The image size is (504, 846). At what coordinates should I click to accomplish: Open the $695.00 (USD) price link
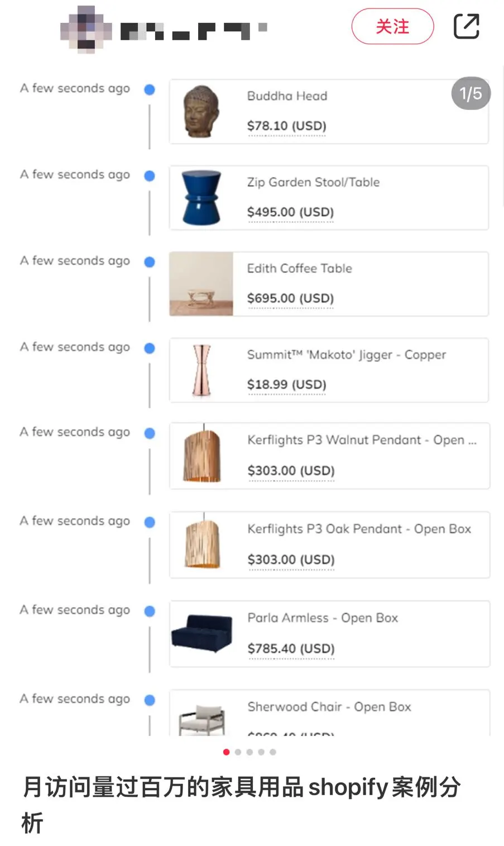click(290, 299)
